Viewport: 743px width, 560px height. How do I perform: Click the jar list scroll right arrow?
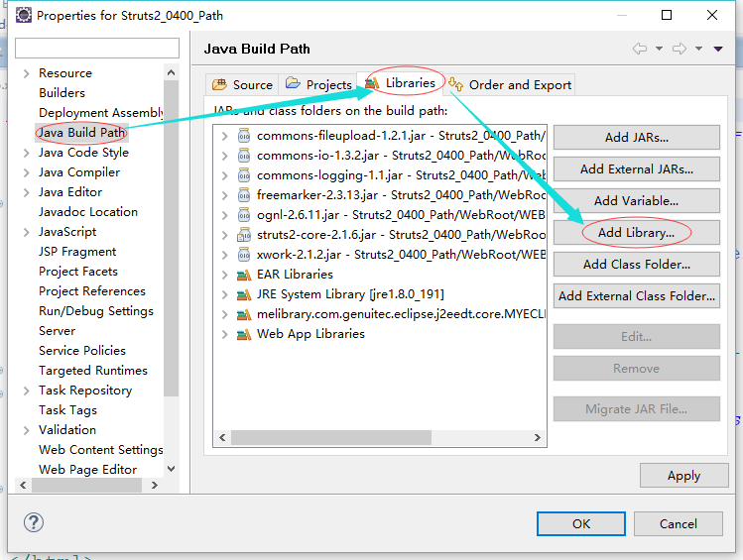tap(538, 437)
